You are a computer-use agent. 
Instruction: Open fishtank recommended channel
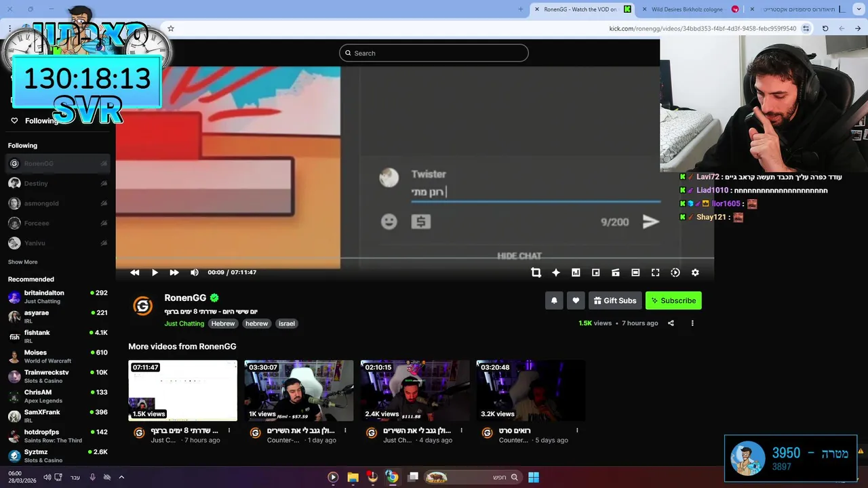(x=58, y=336)
